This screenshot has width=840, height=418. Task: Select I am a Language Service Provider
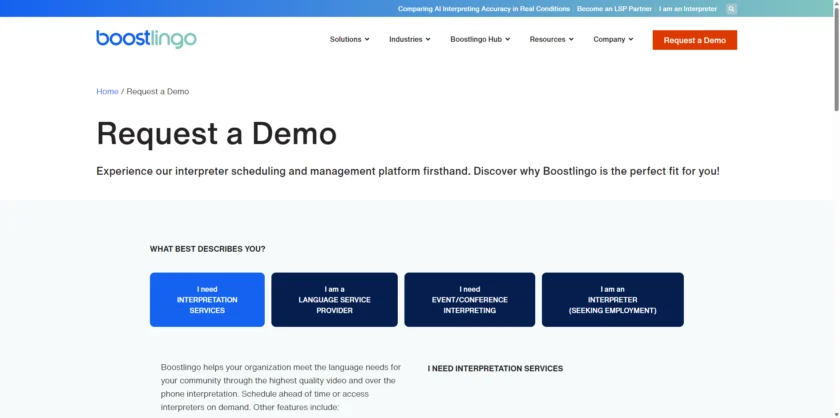coord(334,300)
